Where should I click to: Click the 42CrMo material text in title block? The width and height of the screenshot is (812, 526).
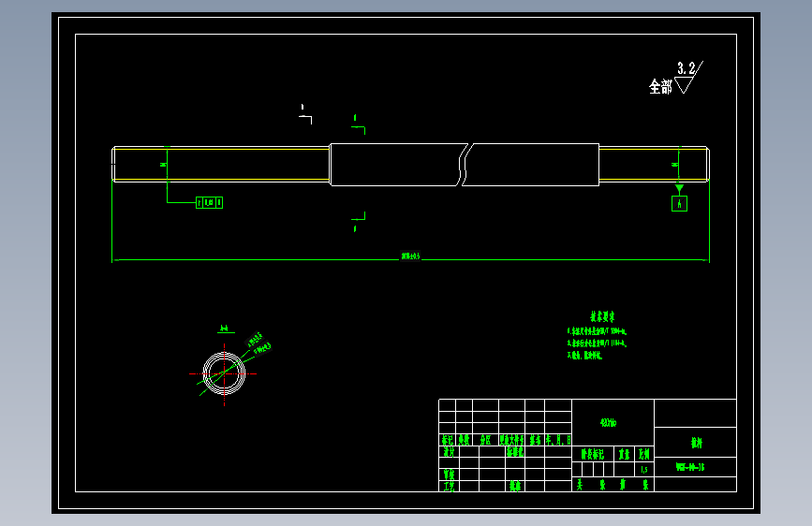click(x=609, y=423)
